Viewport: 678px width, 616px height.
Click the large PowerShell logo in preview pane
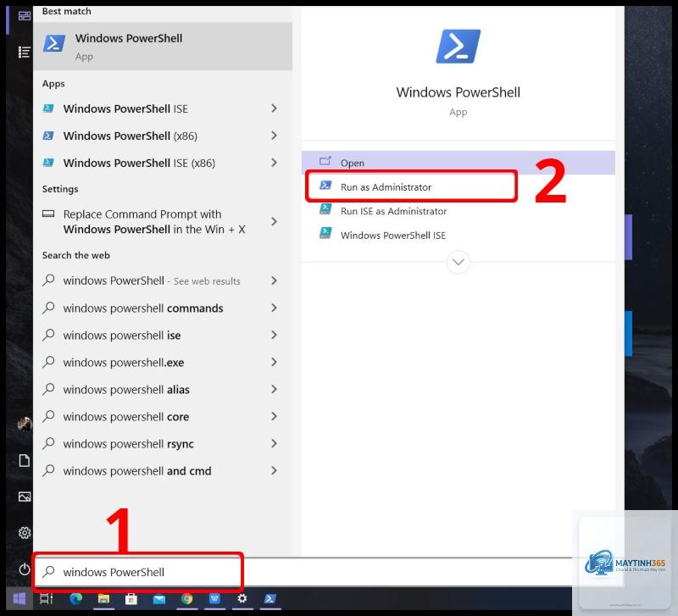click(458, 47)
